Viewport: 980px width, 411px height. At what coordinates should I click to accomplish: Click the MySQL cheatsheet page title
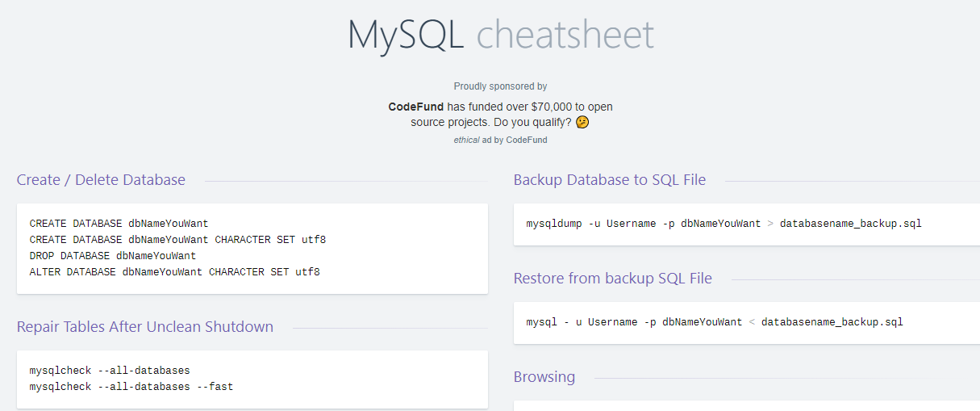click(500, 36)
